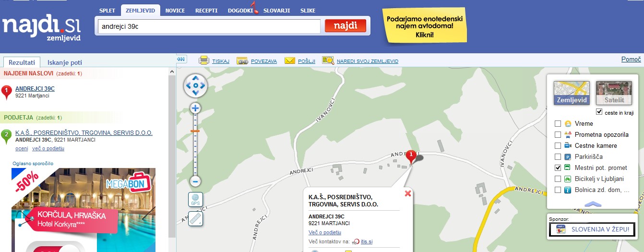Close the business info popup
The height and width of the screenshot is (252, 644).
(408, 193)
